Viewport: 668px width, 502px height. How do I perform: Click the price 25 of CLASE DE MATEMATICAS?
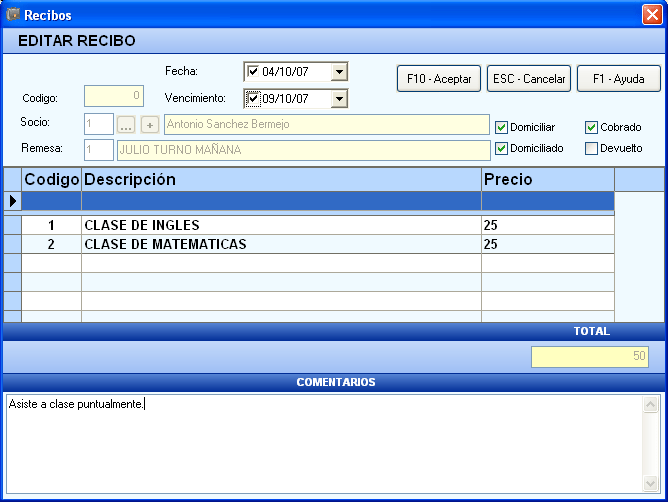click(x=548, y=244)
